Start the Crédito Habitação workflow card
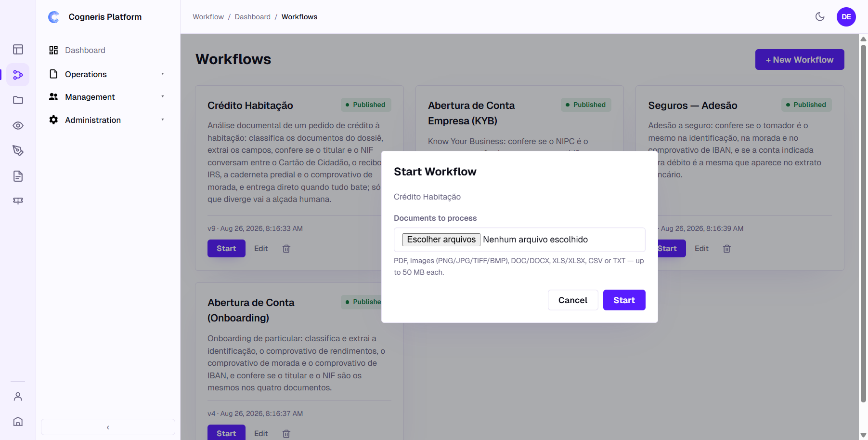868x440 pixels. 226,249
